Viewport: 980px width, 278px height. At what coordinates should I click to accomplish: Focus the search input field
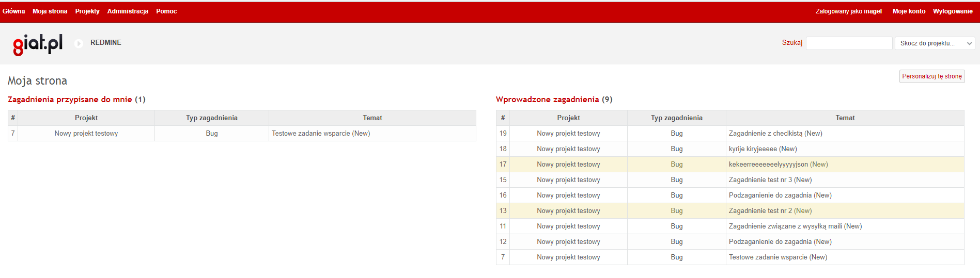[849, 43]
